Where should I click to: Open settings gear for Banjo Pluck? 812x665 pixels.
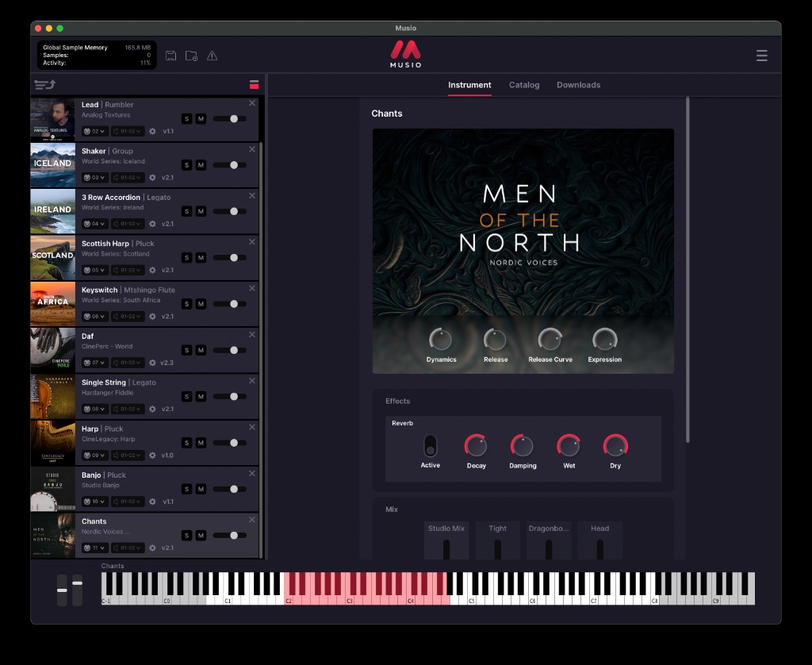152,502
